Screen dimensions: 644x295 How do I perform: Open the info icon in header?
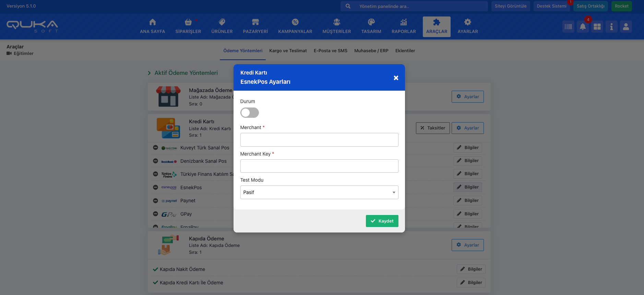point(611,27)
